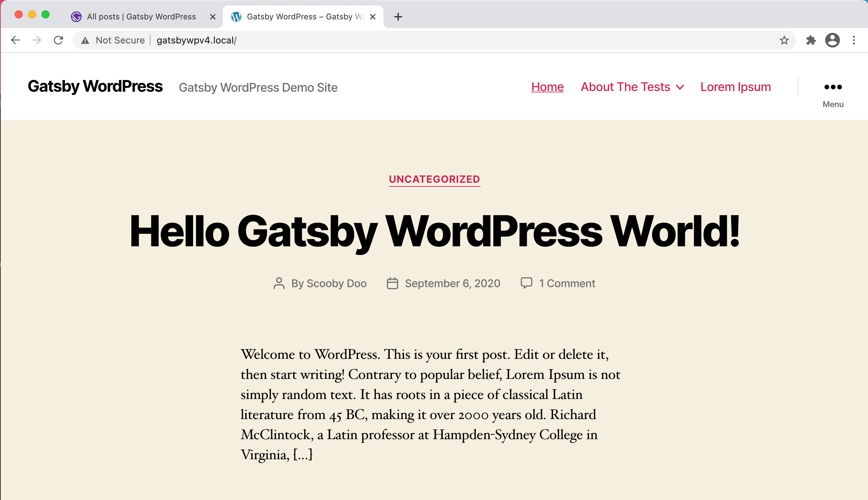Screen dimensions: 868x500
Task: Open a new browser tab
Action: tap(398, 16)
